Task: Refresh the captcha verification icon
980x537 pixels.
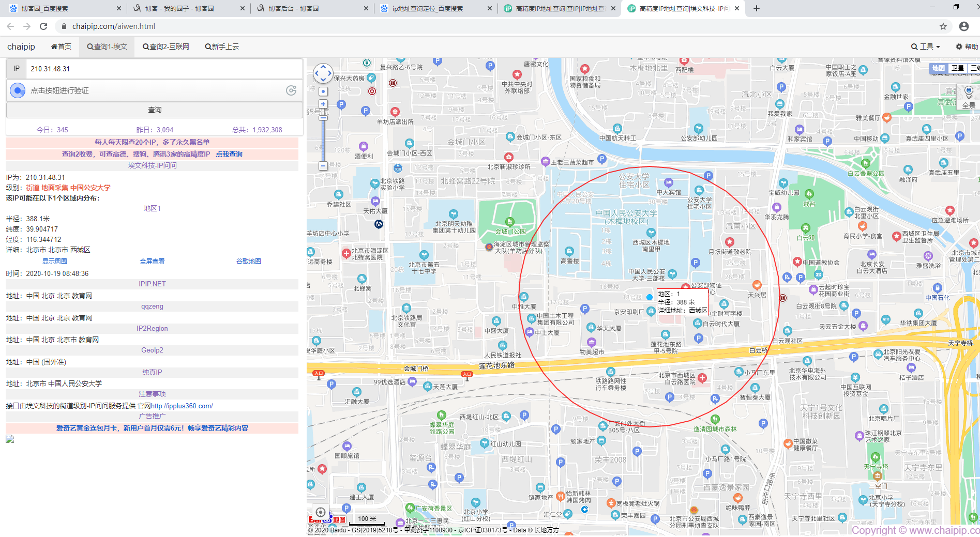Action: tap(291, 90)
